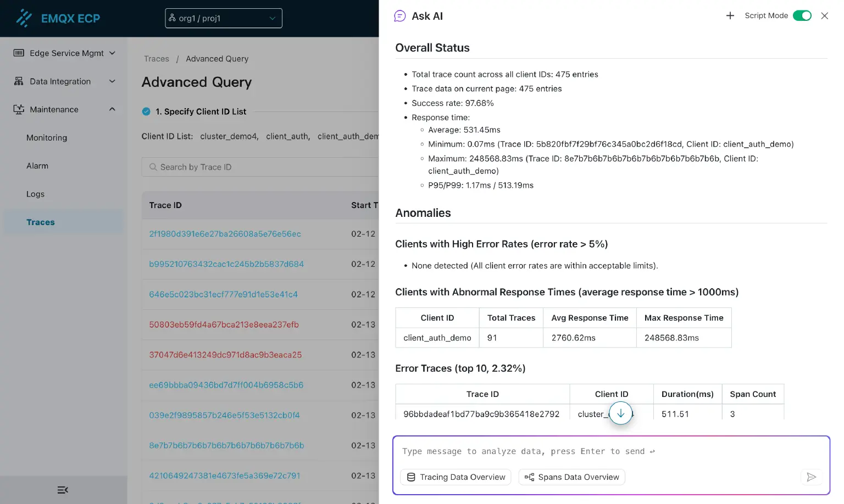This screenshot has height=504, width=844.
Task: Select Logs in the sidebar
Action: (x=35, y=194)
